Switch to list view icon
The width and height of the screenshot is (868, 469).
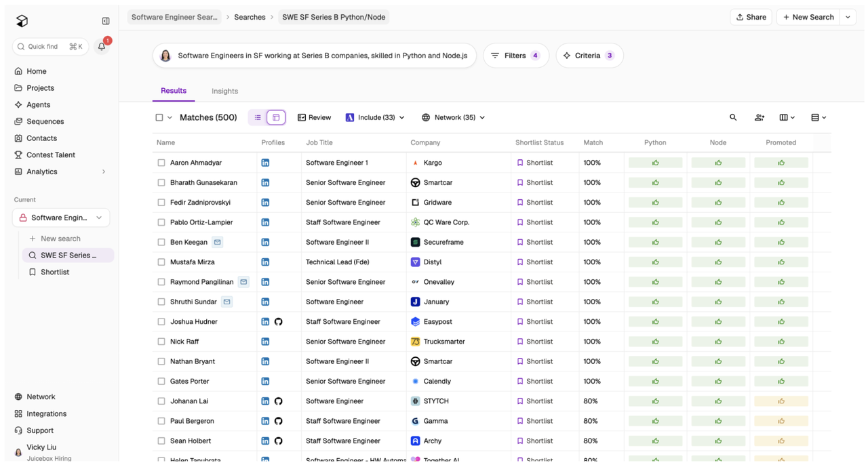258,117
